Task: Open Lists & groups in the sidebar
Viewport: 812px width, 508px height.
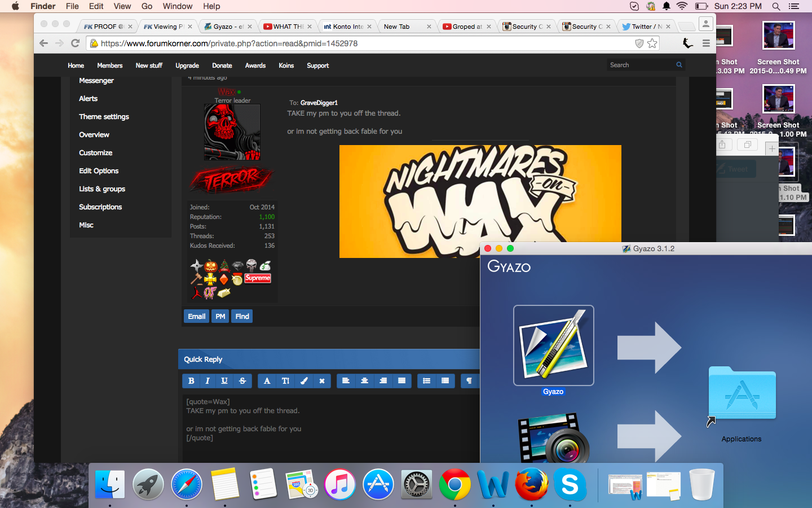Action: [102, 189]
